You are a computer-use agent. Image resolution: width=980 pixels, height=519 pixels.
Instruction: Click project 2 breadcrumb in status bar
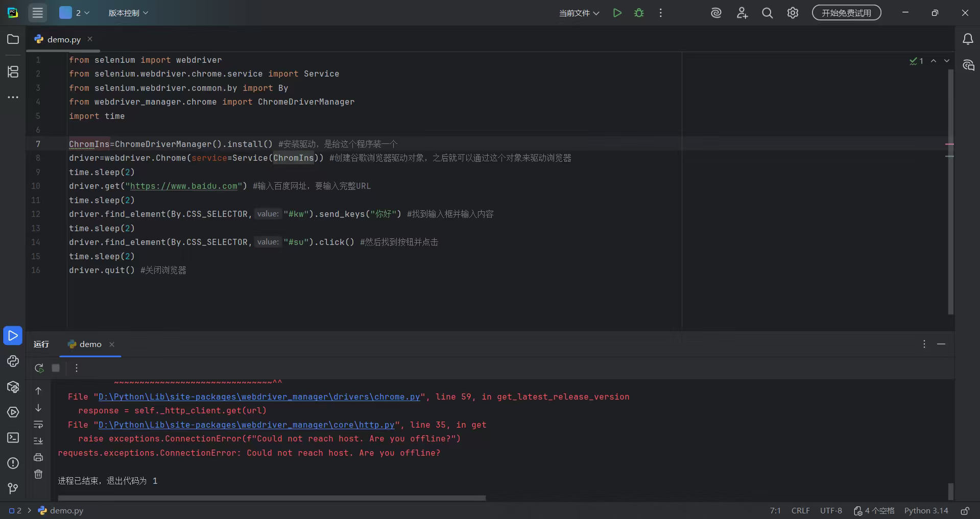(x=15, y=510)
